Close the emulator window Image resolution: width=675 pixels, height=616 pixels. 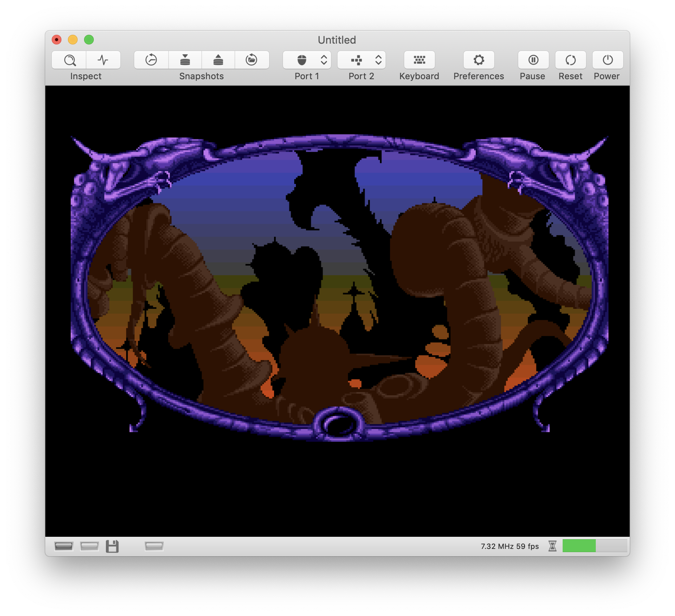pyautogui.click(x=57, y=40)
